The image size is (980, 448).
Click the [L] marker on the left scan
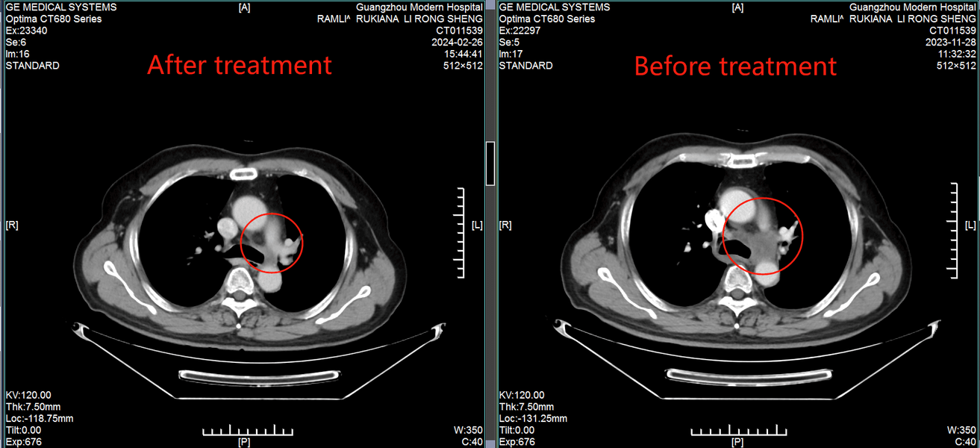click(x=477, y=225)
